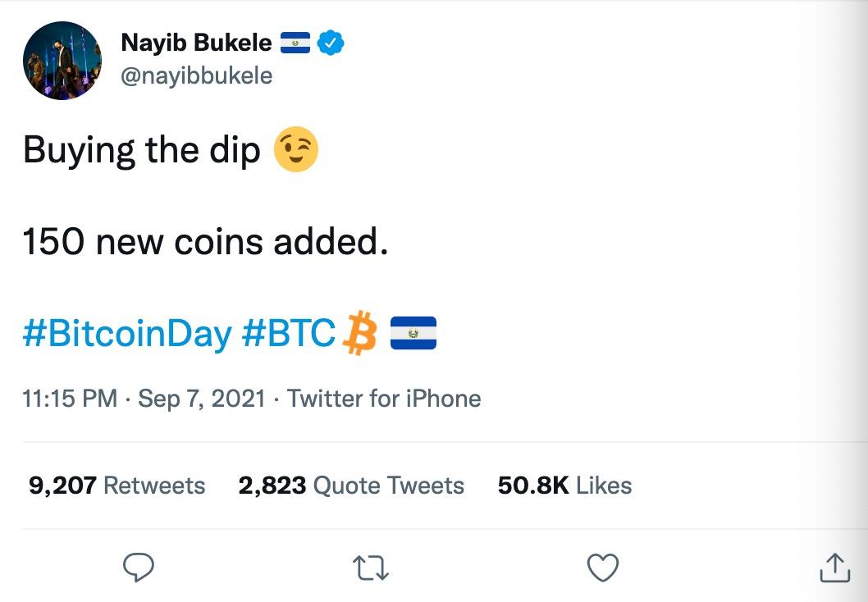Image resolution: width=868 pixels, height=602 pixels.
Task: Click the El Salvador flag after #BTC
Action: [413, 333]
